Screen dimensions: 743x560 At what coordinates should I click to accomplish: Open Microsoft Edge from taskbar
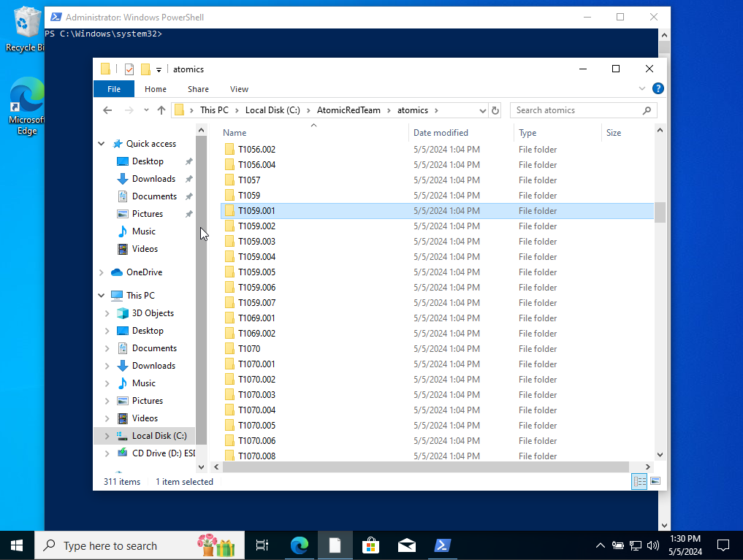(300, 545)
